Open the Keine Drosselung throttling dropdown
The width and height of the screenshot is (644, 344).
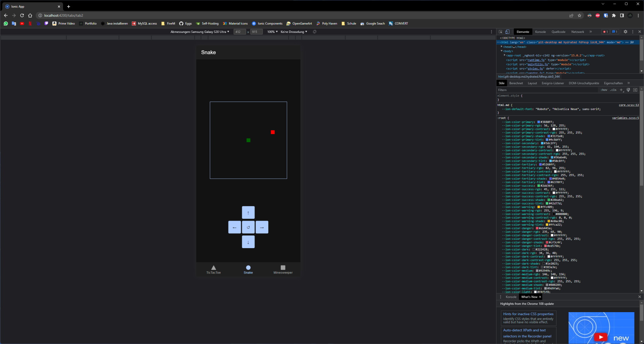point(294,32)
